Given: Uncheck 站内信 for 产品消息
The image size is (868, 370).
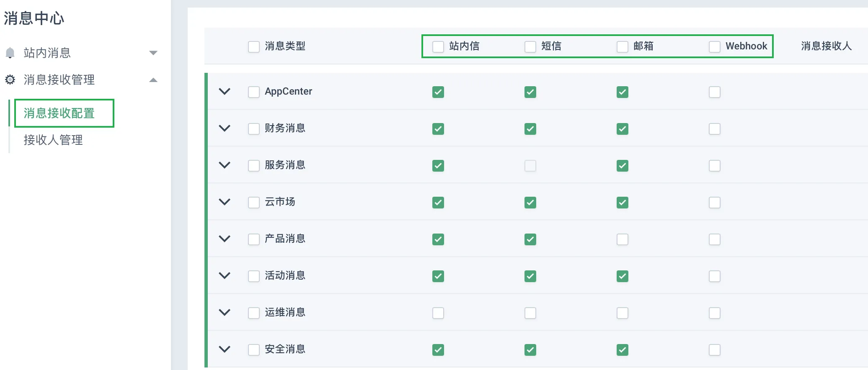Looking at the screenshot, I should click(x=438, y=239).
